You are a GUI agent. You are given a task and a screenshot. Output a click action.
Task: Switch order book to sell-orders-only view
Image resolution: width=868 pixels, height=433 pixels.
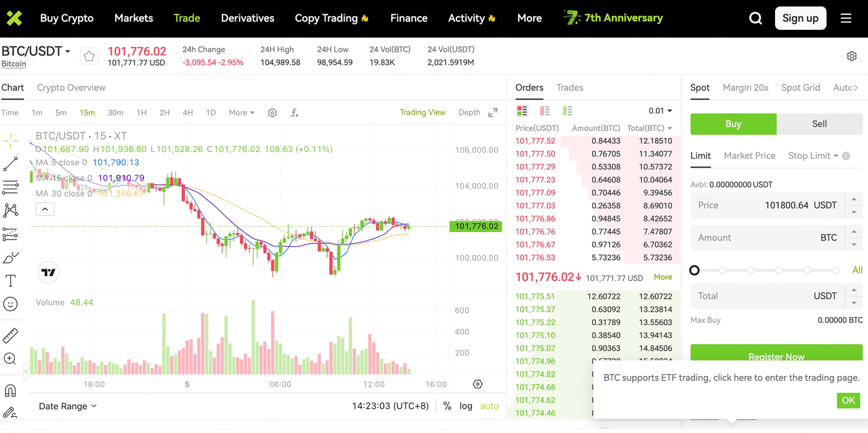(x=545, y=110)
